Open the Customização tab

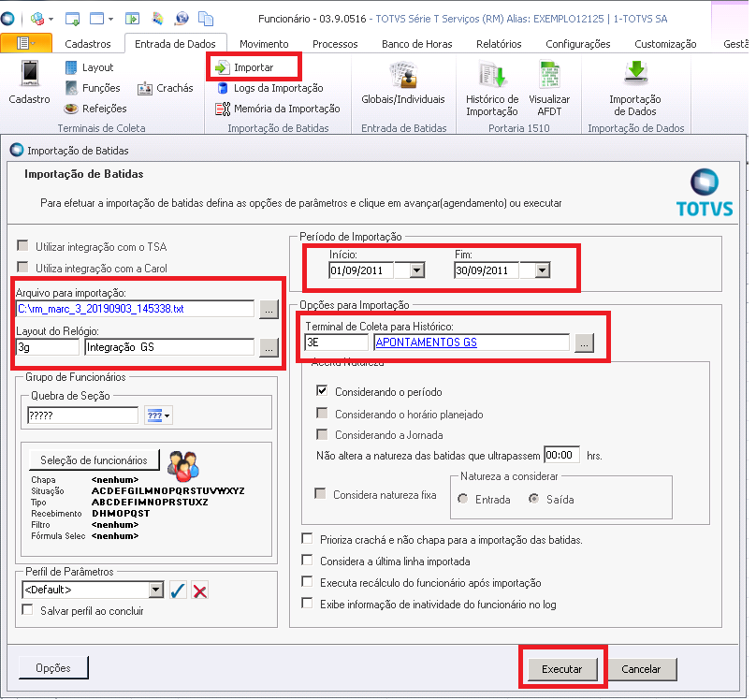tap(665, 44)
